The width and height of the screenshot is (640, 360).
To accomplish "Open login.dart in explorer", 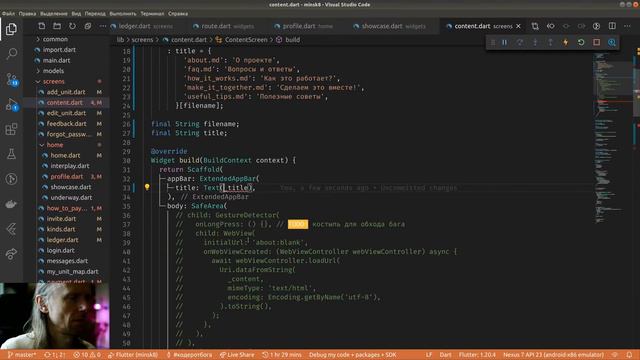I will pos(60,250).
